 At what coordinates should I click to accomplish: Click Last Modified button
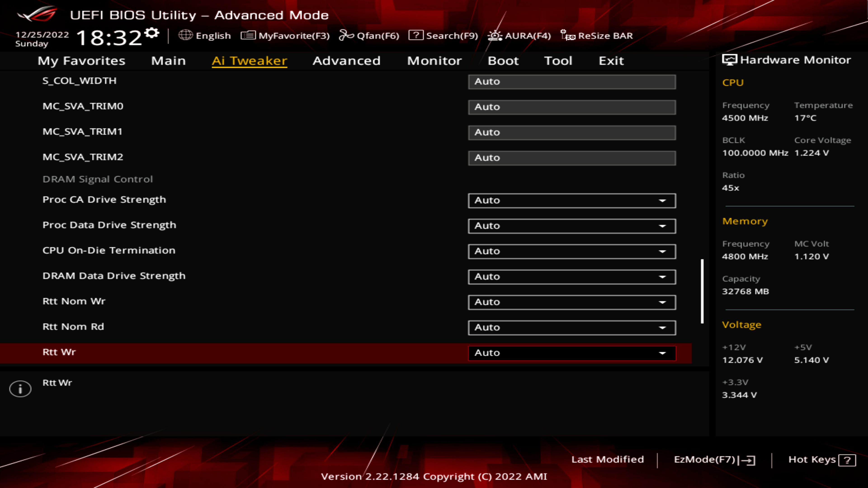pyautogui.click(x=607, y=459)
